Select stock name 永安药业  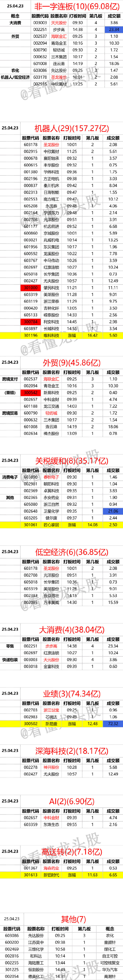pos(51,498)
